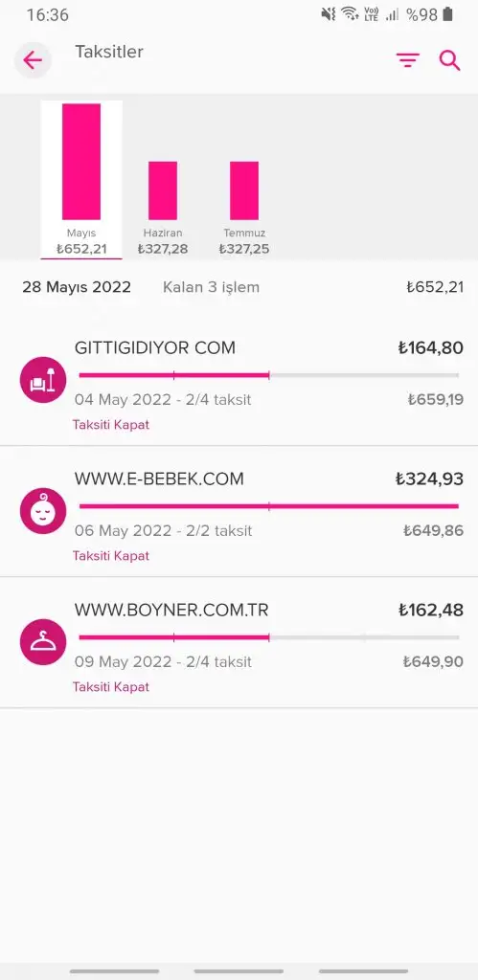This screenshot has width=478, height=980.
Task: Open the filter icon in header
Action: 407,60
